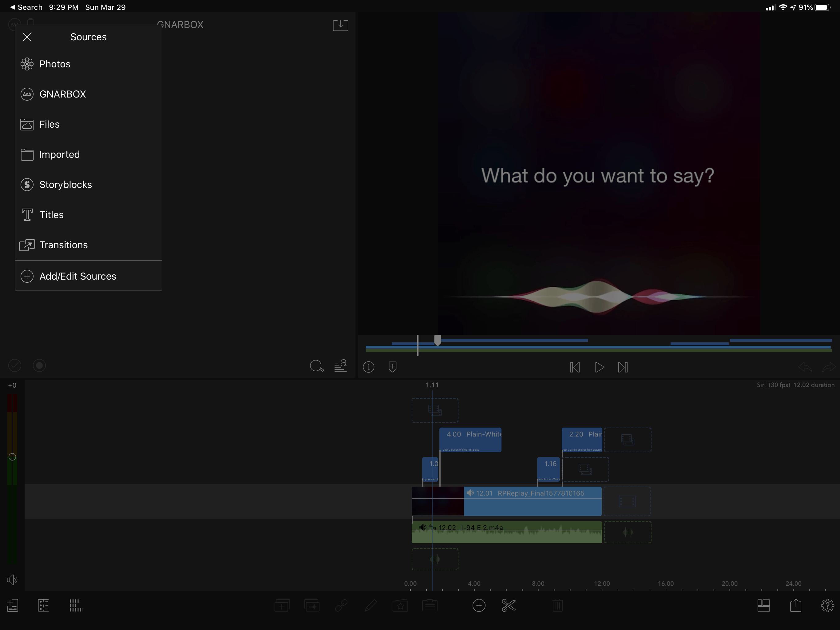840x630 pixels.
Task: Click Add/Edit Sources
Action: tap(89, 276)
